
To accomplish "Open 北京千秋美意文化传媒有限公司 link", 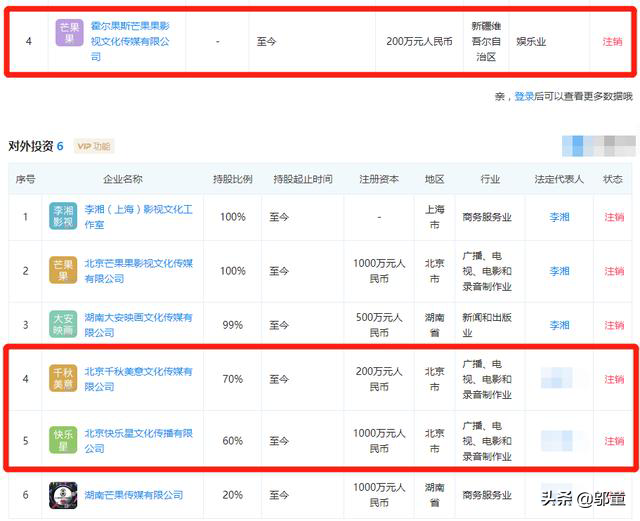I will (138, 379).
